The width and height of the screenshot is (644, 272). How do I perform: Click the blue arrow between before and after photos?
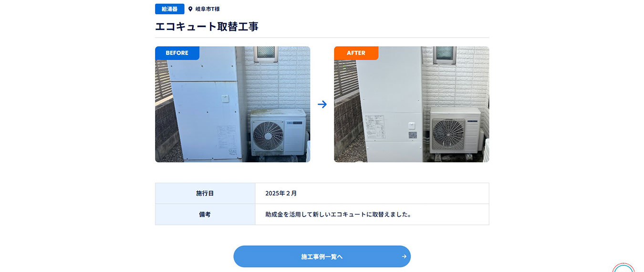(322, 104)
